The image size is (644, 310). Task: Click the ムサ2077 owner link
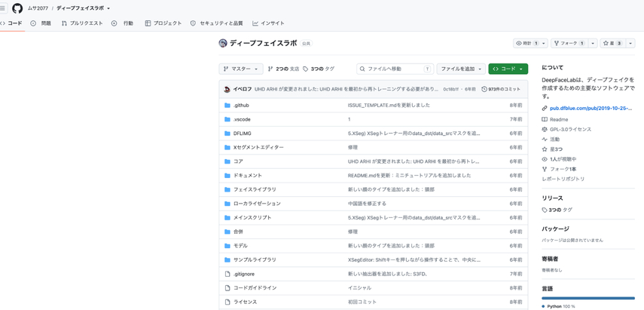click(38, 8)
